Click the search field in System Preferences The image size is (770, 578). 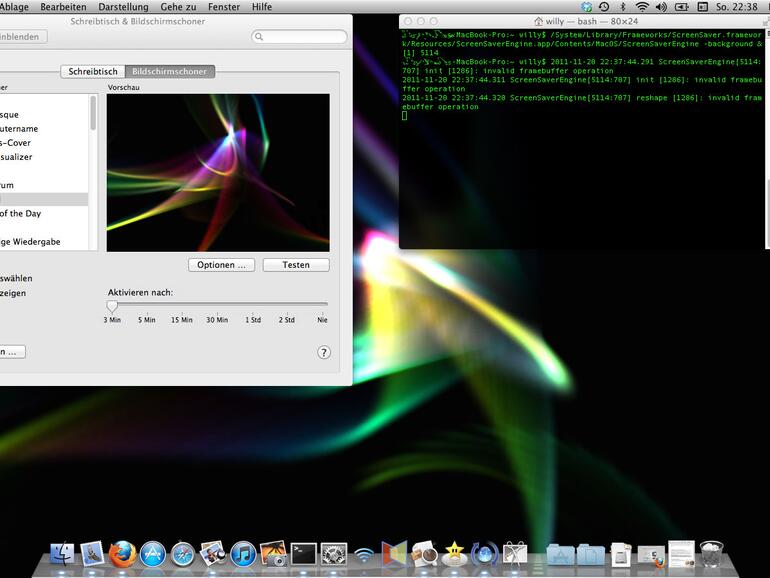point(300,37)
